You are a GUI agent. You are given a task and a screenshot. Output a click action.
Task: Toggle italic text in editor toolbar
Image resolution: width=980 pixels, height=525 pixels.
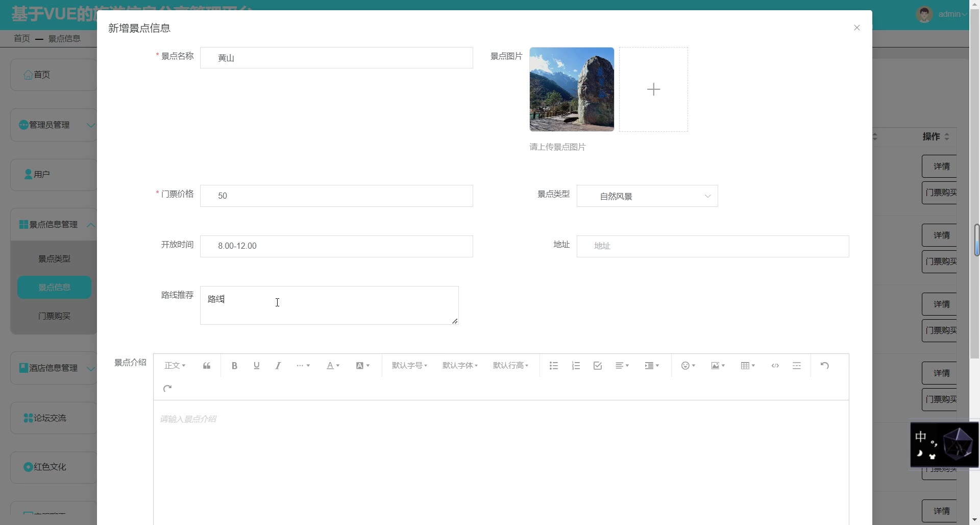click(x=278, y=366)
